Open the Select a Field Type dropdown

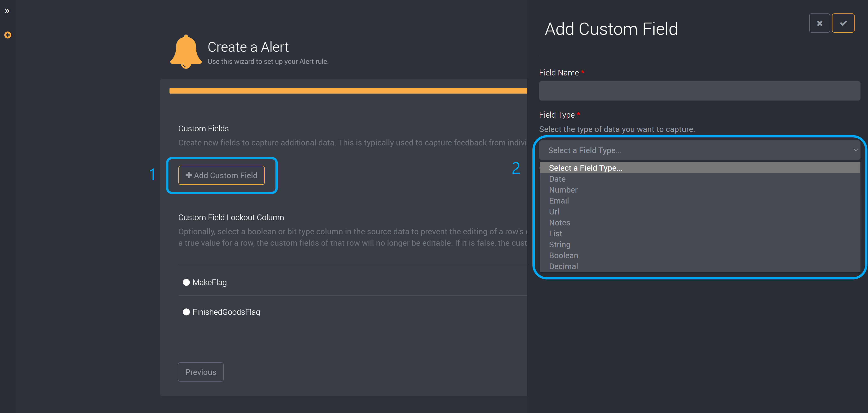click(699, 150)
